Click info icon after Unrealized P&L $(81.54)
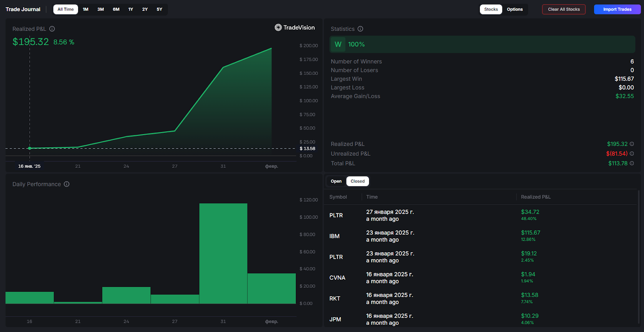Screen dimensions: 644x332 click(x=632, y=154)
